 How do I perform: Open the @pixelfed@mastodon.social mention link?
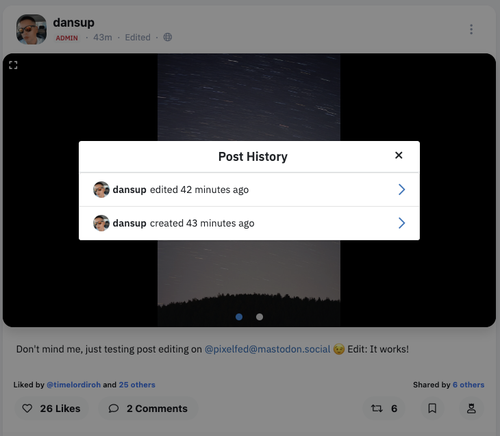[x=267, y=349]
